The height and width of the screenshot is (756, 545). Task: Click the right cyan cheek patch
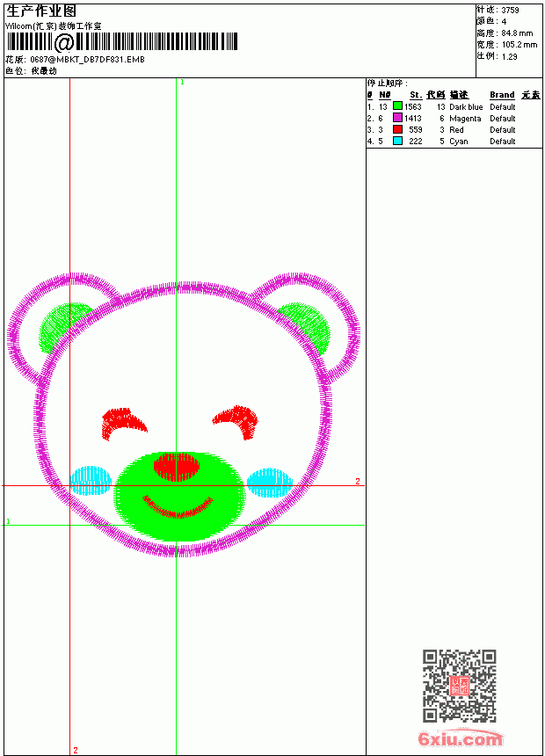(x=270, y=482)
